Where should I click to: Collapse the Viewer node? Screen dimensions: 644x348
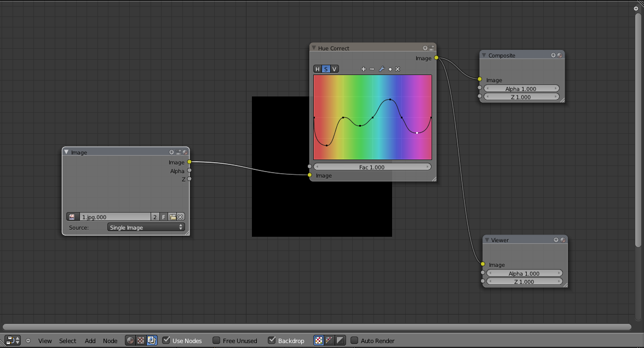click(x=487, y=239)
